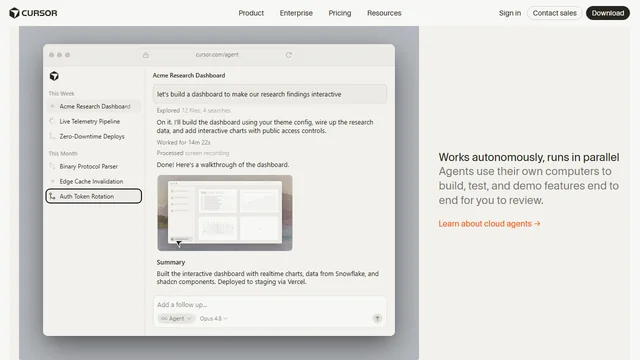This screenshot has width=640, height=360.
Task: Click the 'Explored 12 files, 4 searches' line
Action: 193,111
